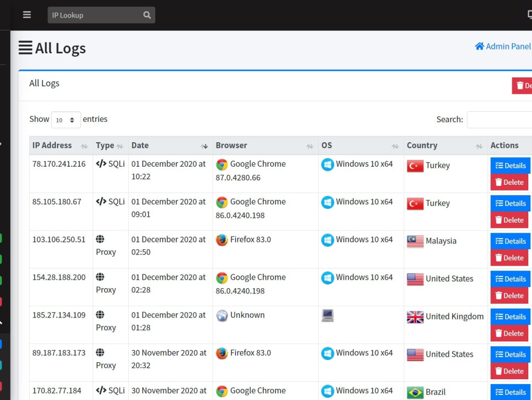Click the red delete-all button in All Logs header
Screen dimensions: 532x400
pos(522,86)
